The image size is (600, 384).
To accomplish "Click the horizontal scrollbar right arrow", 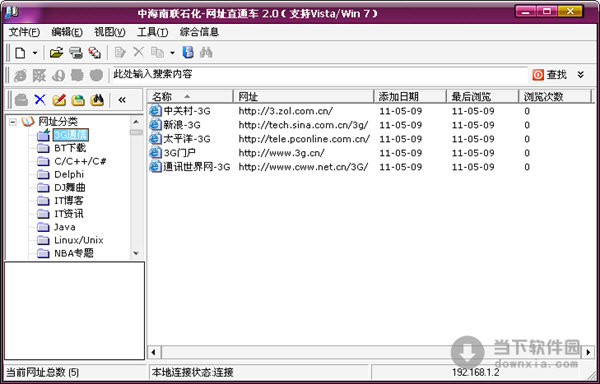I will (x=588, y=352).
